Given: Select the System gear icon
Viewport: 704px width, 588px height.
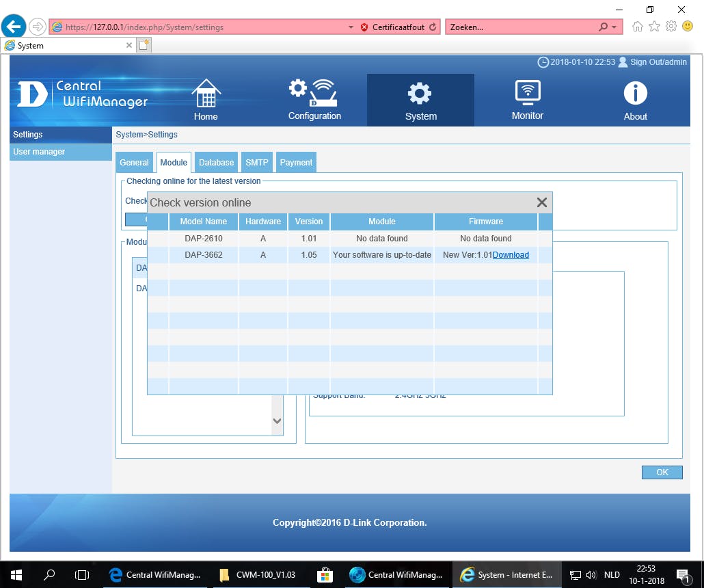Looking at the screenshot, I should [x=420, y=94].
